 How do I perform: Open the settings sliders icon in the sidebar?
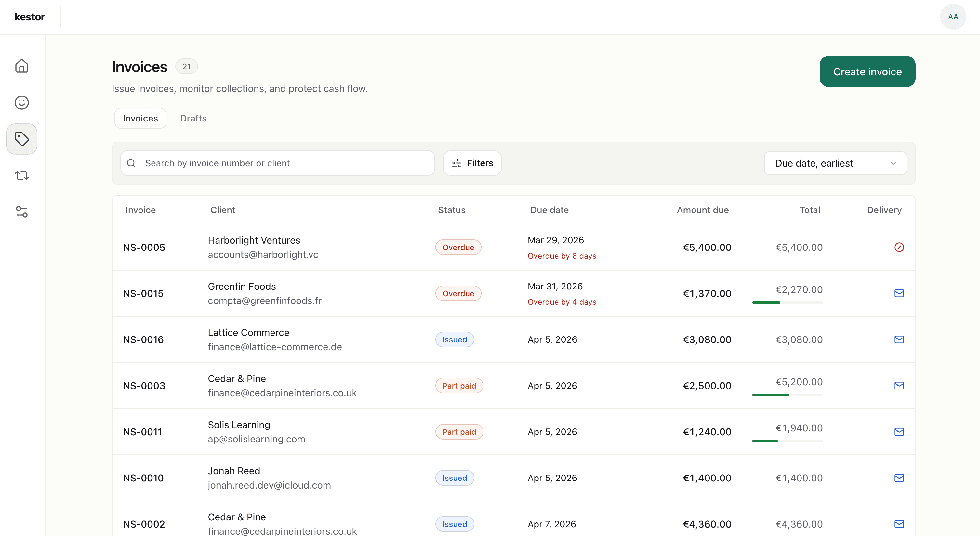(21, 212)
